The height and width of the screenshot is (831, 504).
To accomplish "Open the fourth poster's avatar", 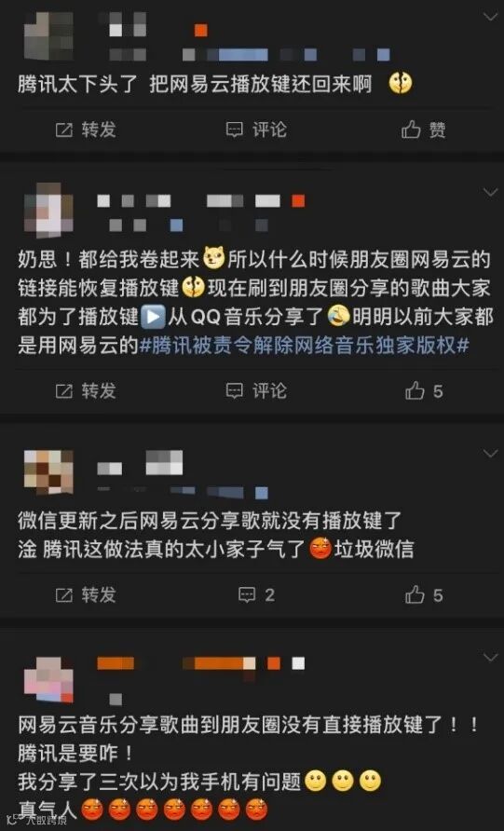I will [x=48, y=679].
